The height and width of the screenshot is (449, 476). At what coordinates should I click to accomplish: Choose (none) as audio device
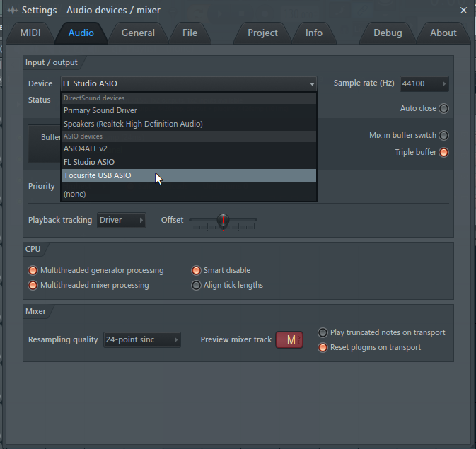[189, 194]
